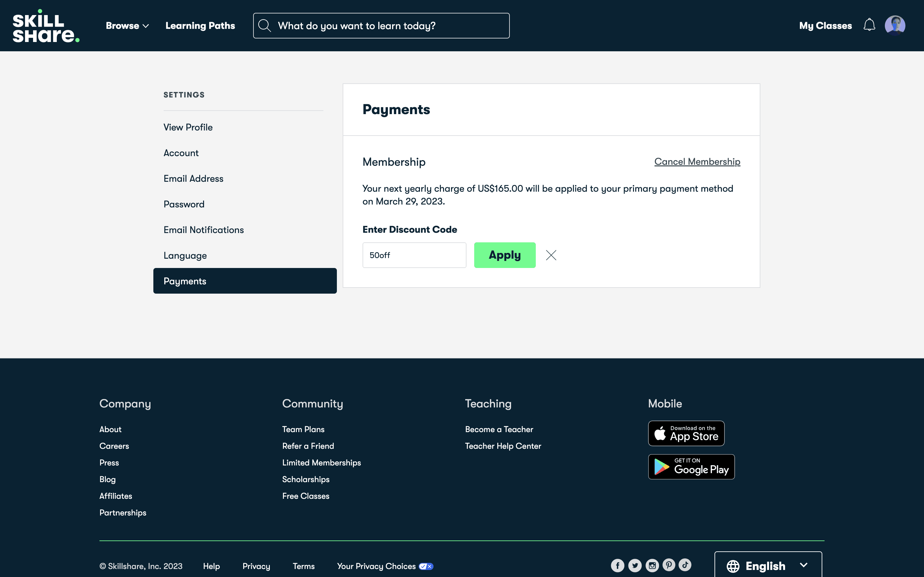924x577 pixels.
Task: Open the TikTok icon in footer
Action: point(685,565)
